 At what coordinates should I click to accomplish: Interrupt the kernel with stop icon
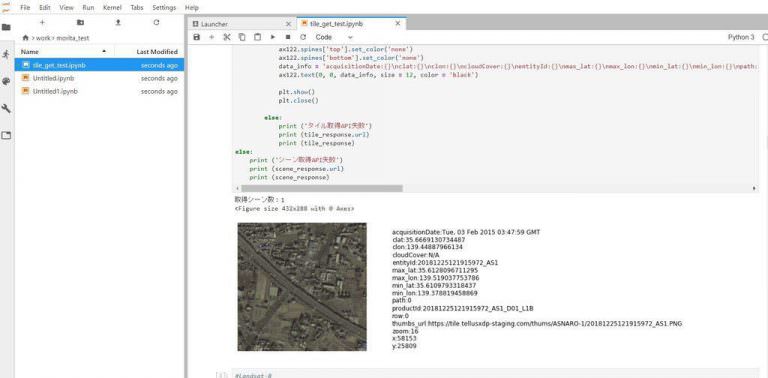[288, 37]
